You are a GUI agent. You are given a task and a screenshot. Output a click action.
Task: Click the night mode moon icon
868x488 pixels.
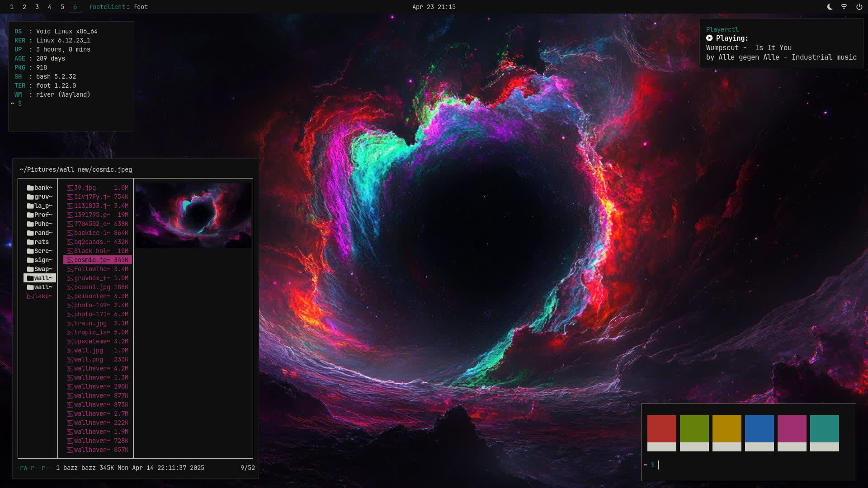830,7
